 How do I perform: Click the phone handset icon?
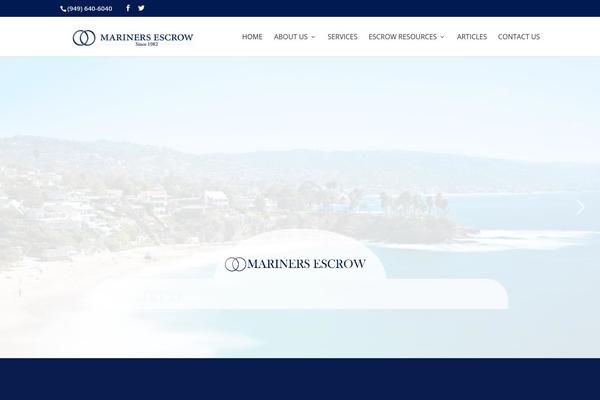tap(63, 9)
